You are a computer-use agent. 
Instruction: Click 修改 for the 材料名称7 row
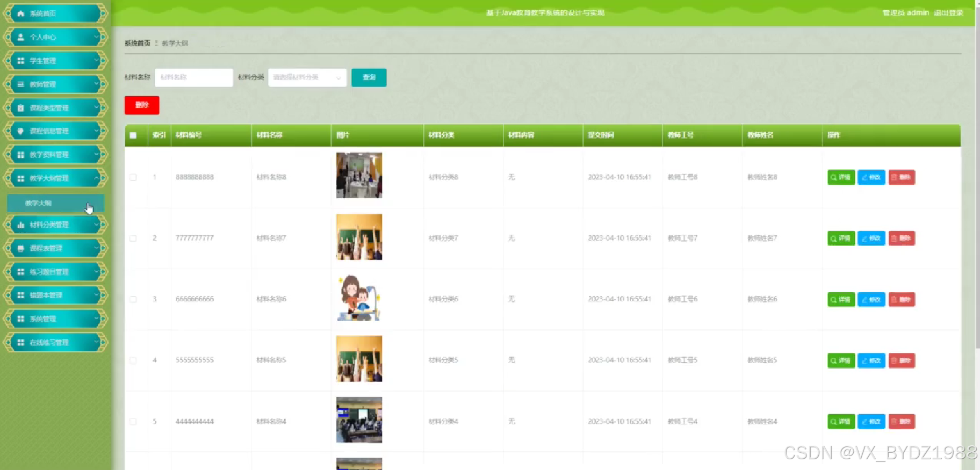pyautogui.click(x=871, y=238)
